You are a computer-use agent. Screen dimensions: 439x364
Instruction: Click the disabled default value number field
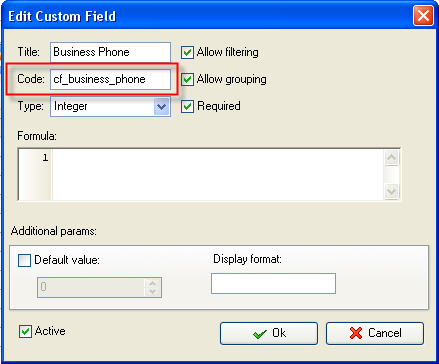[x=91, y=287]
